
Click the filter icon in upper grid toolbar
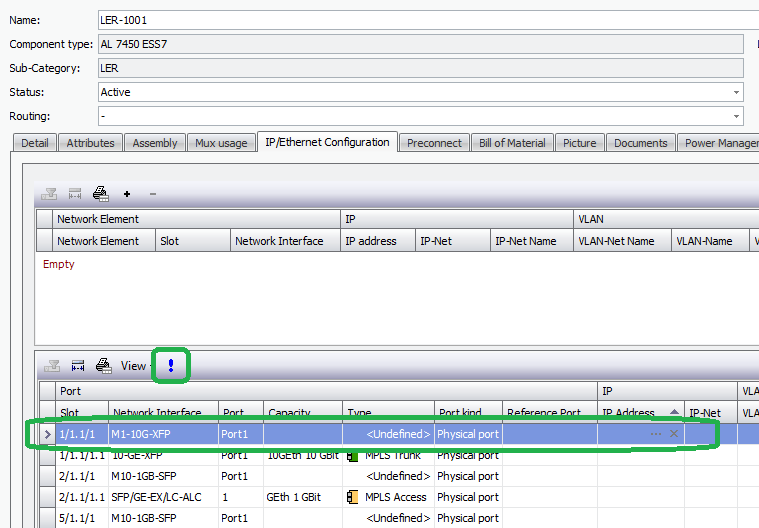[x=49, y=194]
